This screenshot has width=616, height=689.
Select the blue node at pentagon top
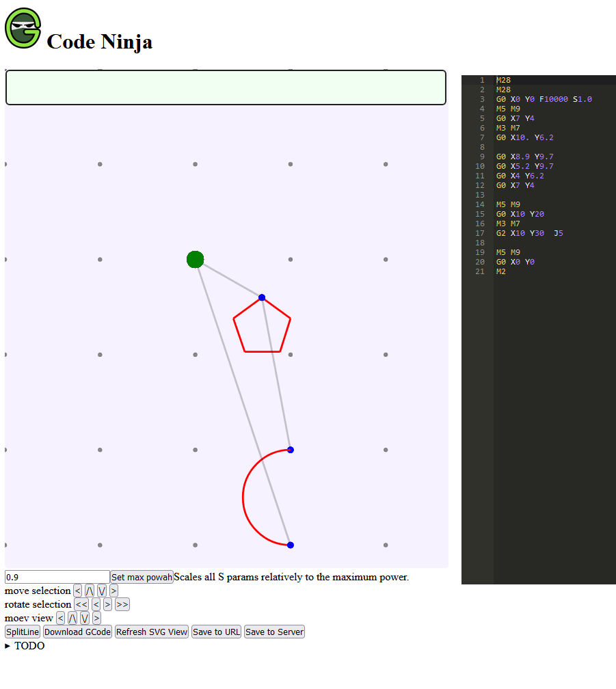(x=262, y=297)
